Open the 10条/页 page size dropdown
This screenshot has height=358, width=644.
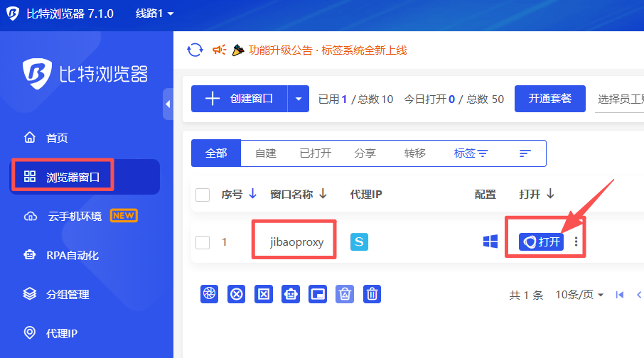579,295
